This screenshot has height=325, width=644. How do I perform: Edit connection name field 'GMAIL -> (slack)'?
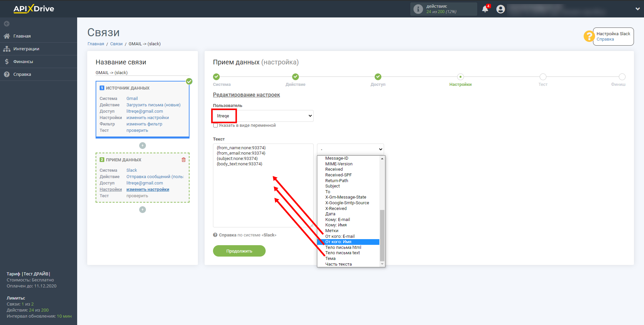click(x=143, y=73)
